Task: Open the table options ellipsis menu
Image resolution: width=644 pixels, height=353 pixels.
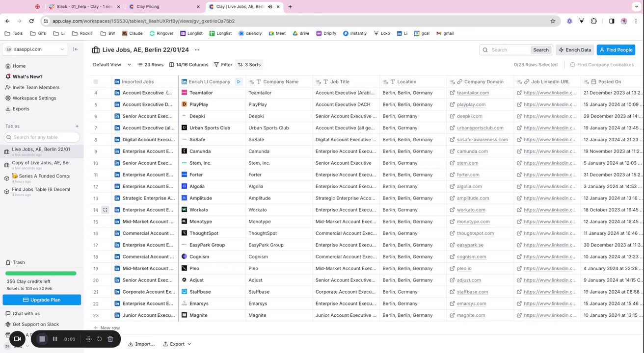Action: 197,50
